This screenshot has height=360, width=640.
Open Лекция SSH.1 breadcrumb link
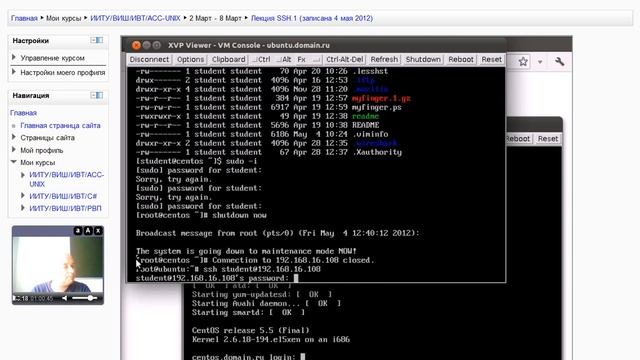pos(311,18)
